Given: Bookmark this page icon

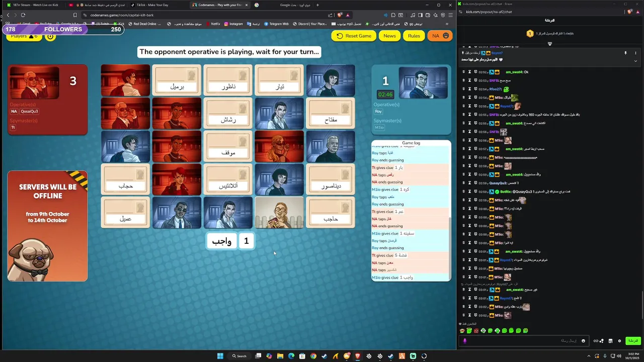Looking at the screenshot, I should [75, 15].
